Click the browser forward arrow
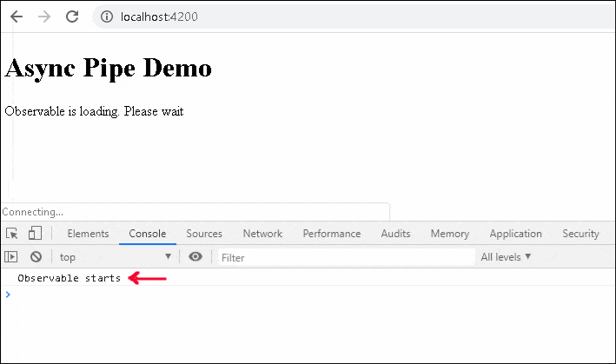The height and width of the screenshot is (364, 616). click(x=44, y=17)
